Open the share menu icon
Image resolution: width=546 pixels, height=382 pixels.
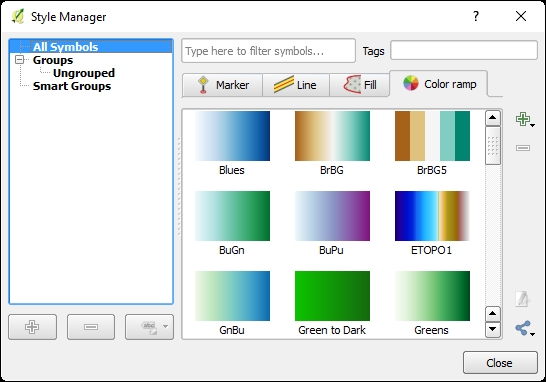[x=525, y=328]
